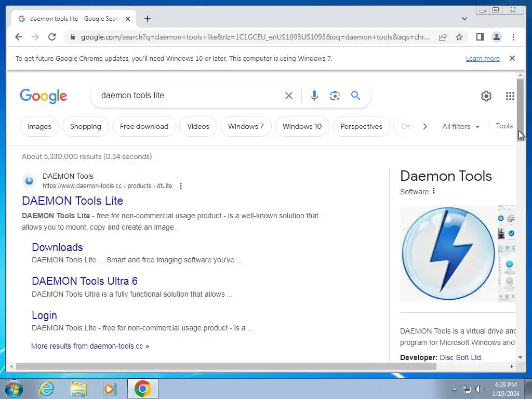The height and width of the screenshot is (399, 532).
Task: Switch to Videos results
Action: [198, 126]
